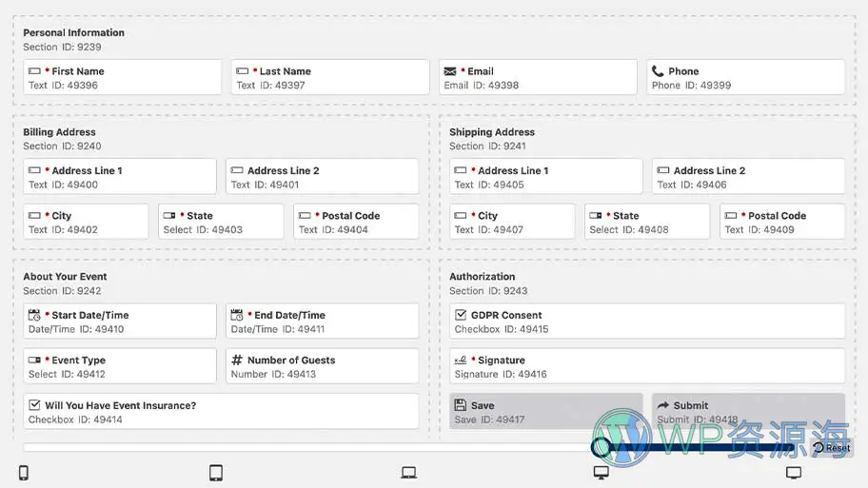
Task: Click Shipping City text icon
Action: (461, 216)
